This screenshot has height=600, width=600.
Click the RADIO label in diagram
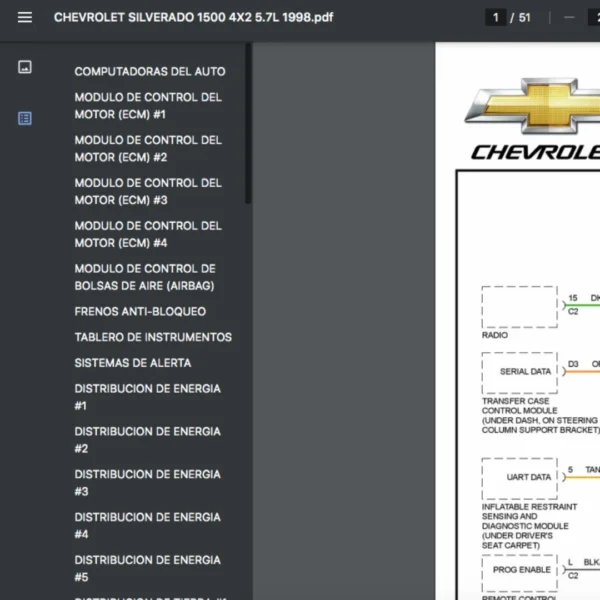pos(495,335)
